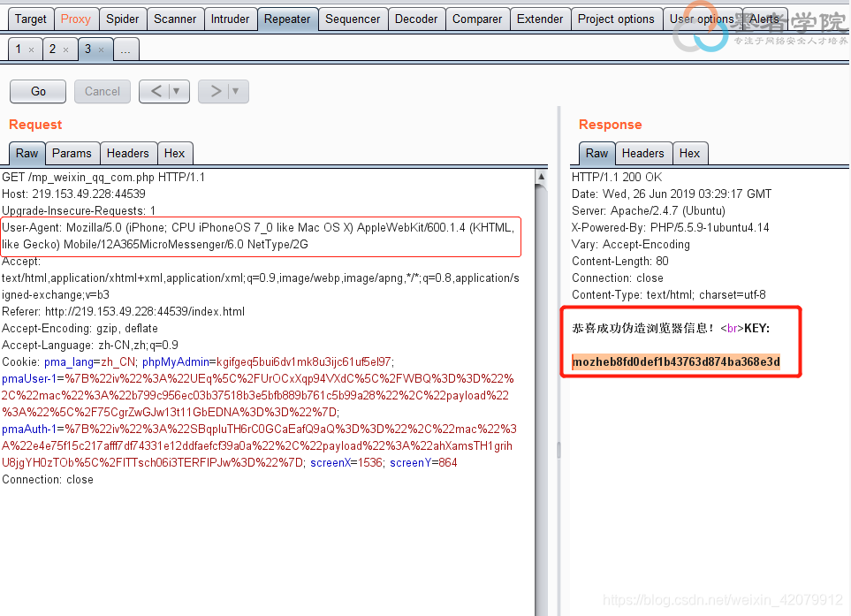Click the screenX=1536 cookie value
Viewport: 851px width, 616px height.
click(x=346, y=463)
